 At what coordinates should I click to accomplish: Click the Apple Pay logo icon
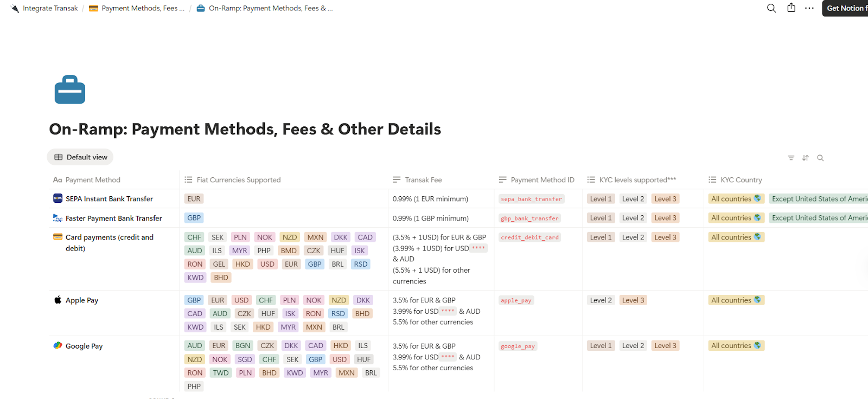click(x=58, y=300)
